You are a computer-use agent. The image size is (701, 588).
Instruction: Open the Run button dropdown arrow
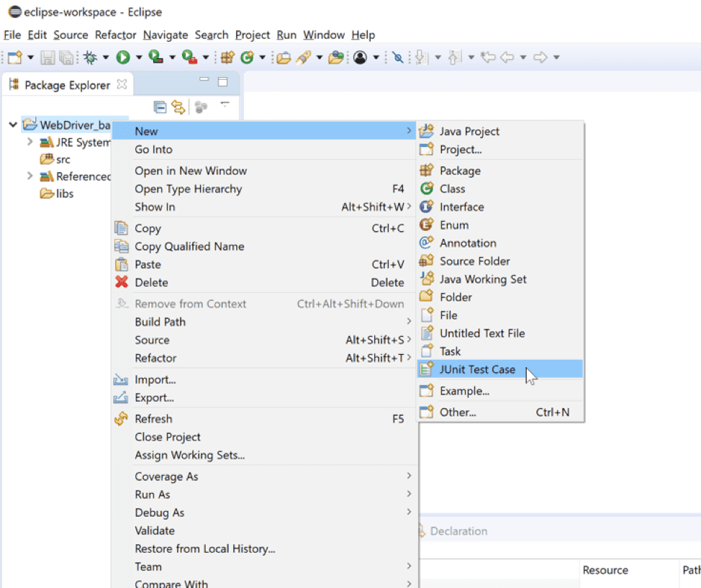[x=139, y=57]
